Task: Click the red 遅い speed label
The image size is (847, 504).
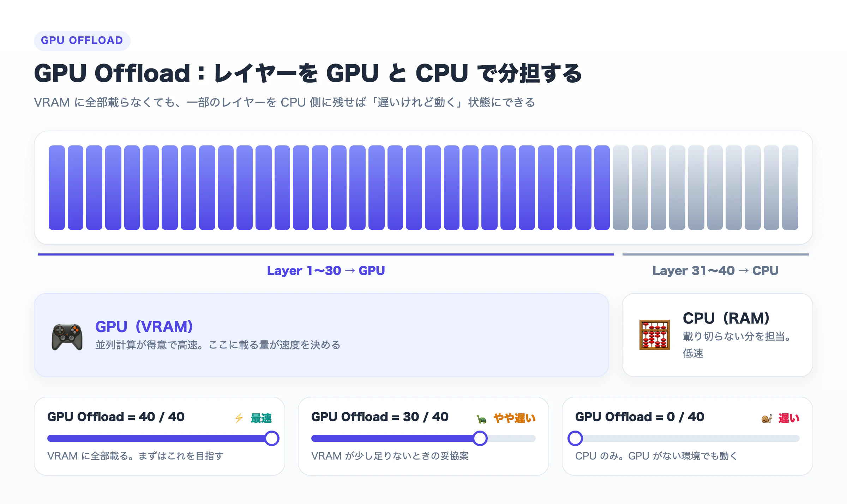Action: tap(789, 418)
